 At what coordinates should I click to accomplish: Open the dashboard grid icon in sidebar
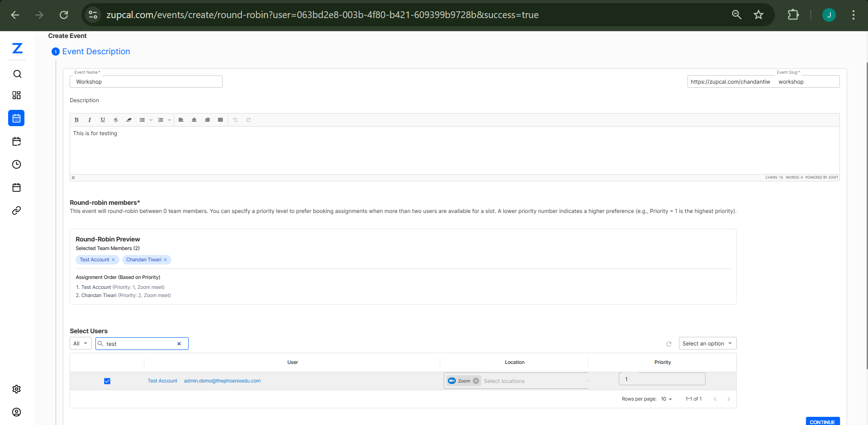(x=17, y=95)
